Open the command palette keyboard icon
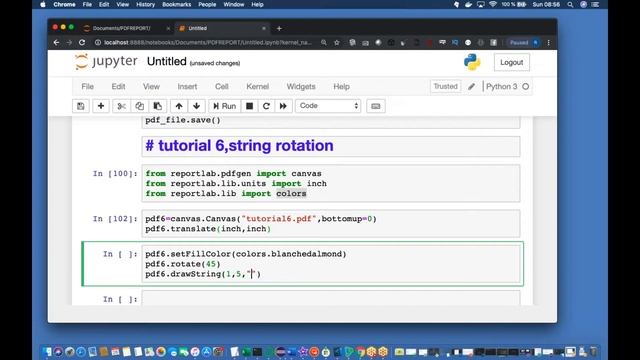This screenshot has height=360, width=640. (376, 106)
